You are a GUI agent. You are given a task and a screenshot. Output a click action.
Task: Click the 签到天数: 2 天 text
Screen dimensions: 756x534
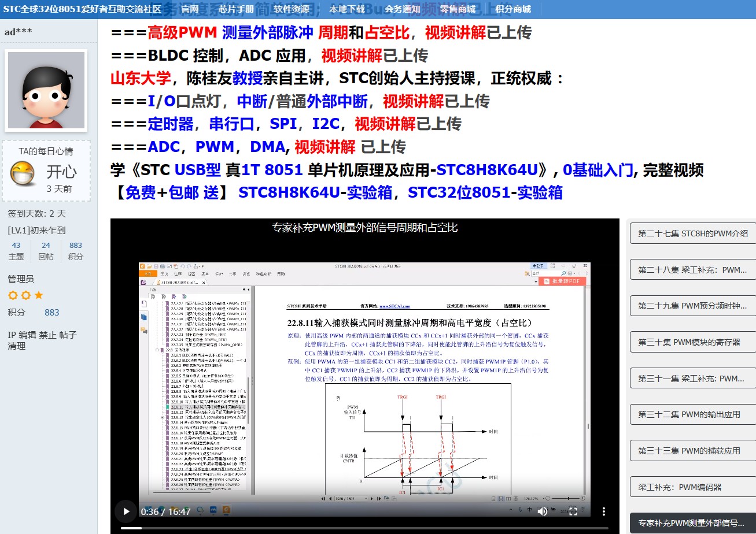[37, 213]
